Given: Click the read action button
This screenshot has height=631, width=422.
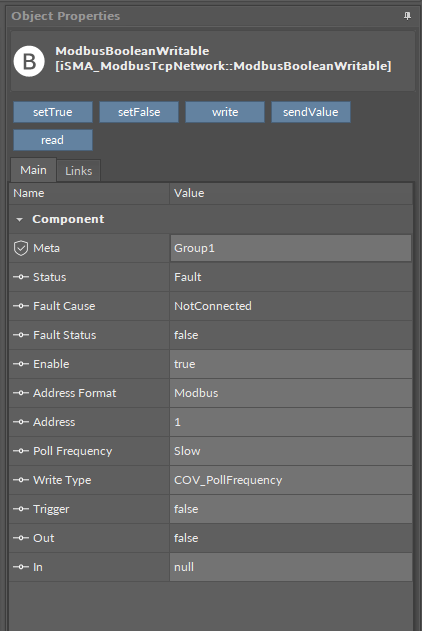Looking at the screenshot, I should [53, 140].
